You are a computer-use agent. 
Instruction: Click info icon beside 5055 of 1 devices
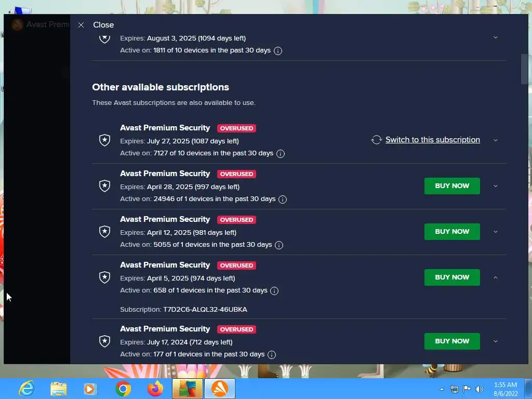point(279,245)
